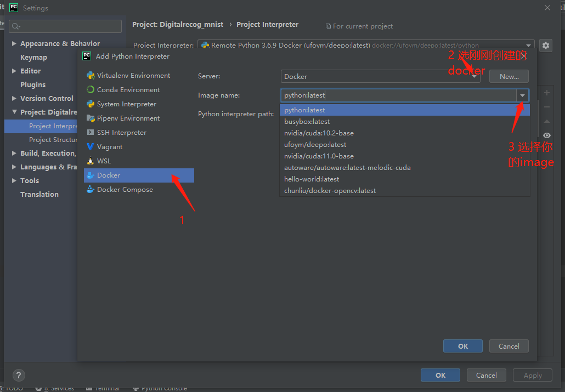Open Plugins settings page

(x=33, y=84)
